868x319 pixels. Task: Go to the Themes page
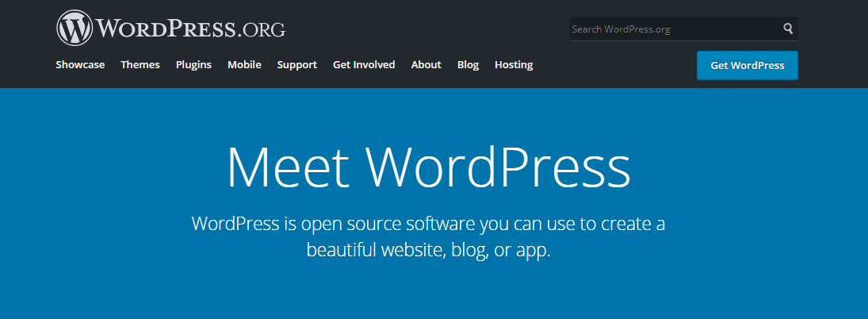point(140,65)
